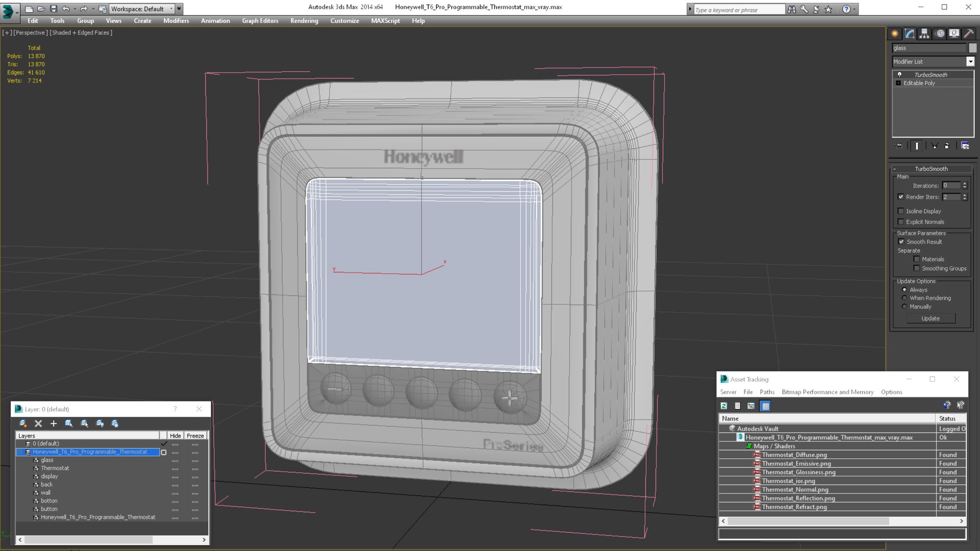The width and height of the screenshot is (980, 551).
Task: Open the Create command panel tab
Action: 895,34
